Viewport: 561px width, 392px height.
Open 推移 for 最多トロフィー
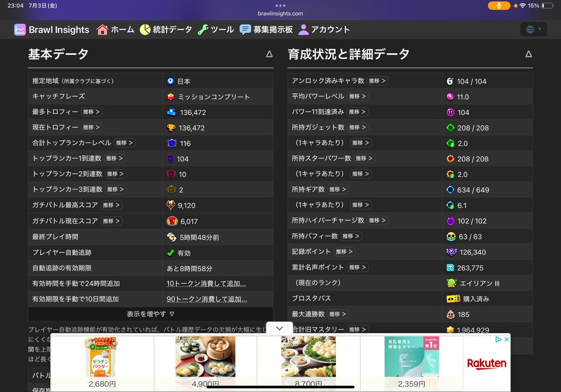tap(92, 112)
